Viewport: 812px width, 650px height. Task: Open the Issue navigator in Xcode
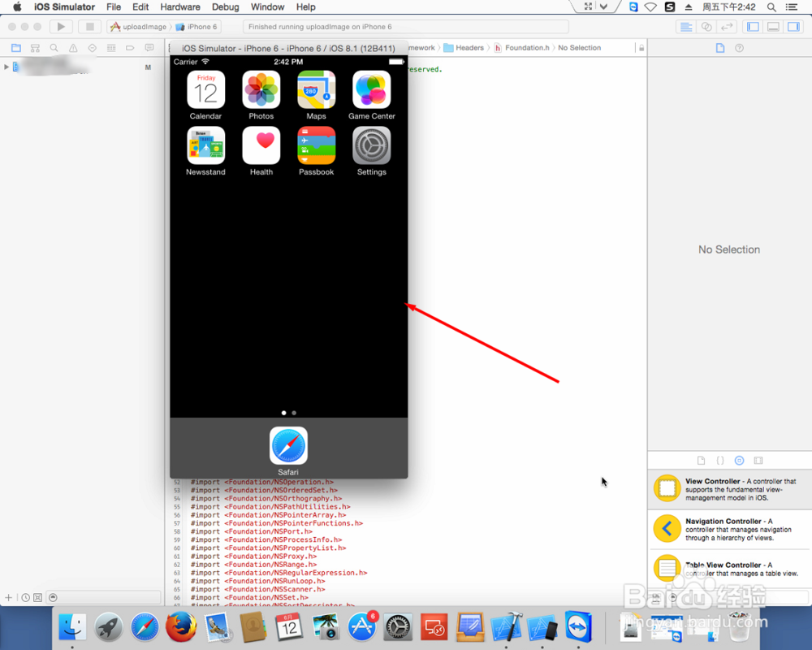pyautogui.click(x=73, y=47)
